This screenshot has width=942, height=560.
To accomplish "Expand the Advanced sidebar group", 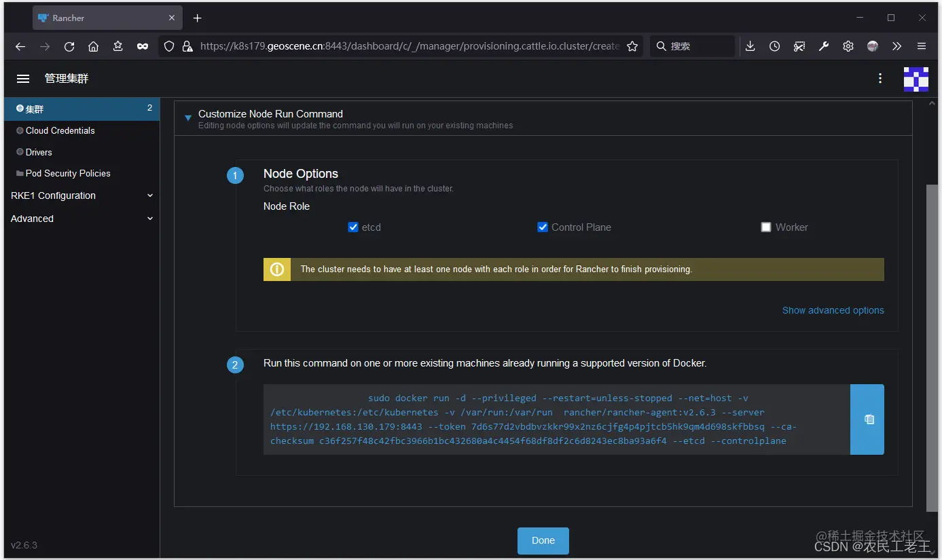I will click(82, 219).
